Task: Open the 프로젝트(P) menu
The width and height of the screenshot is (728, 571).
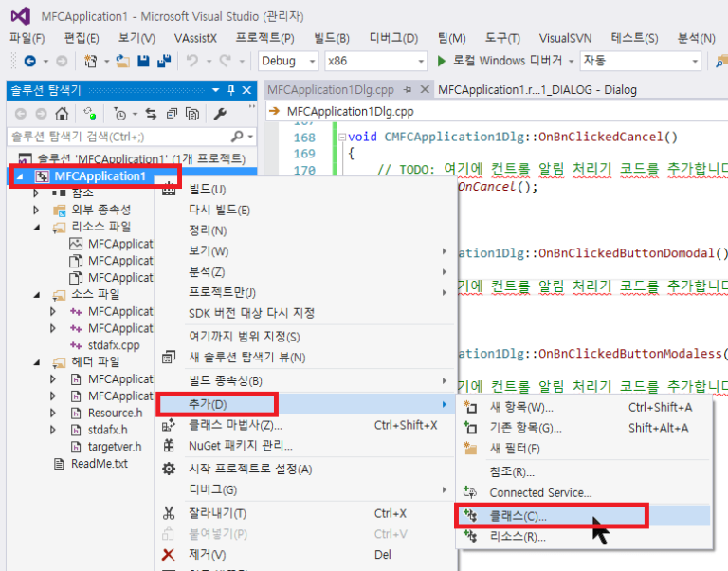Action: (265, 38)
